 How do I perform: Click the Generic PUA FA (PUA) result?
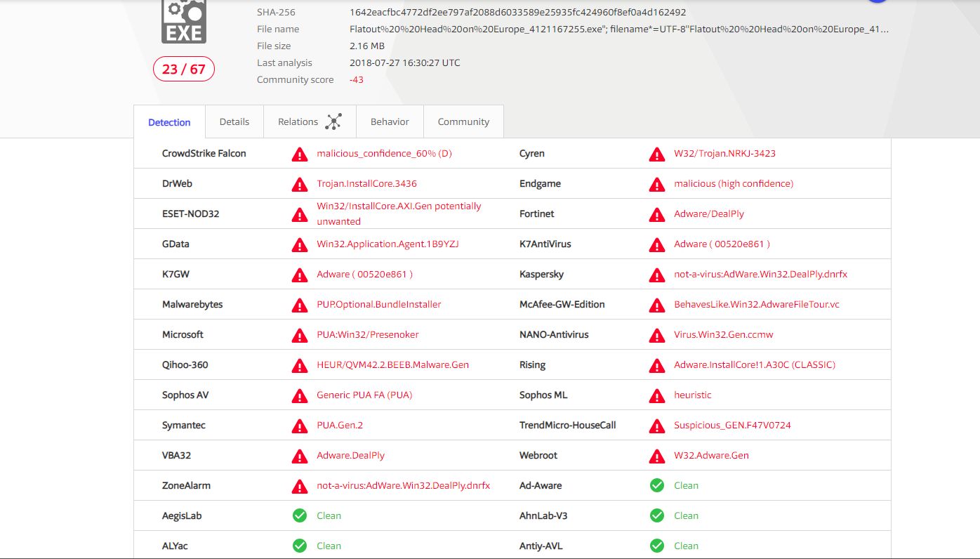pos(364,395)
